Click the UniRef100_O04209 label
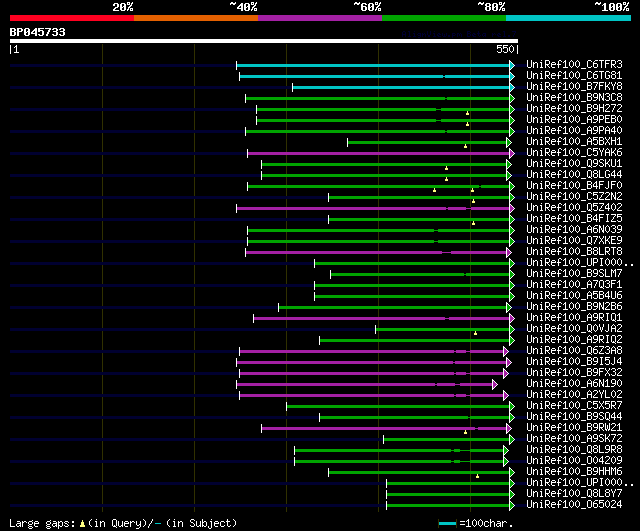 (x=574, y=461)
